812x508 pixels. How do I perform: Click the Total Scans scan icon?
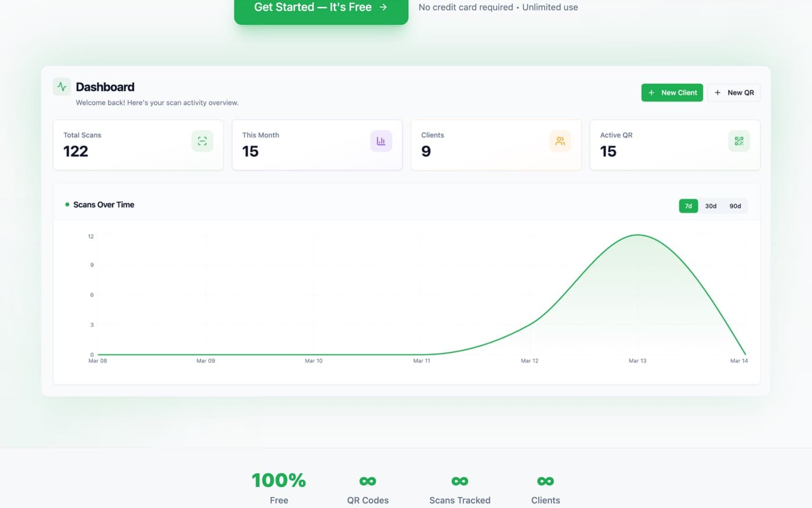[x=202, y=141]
